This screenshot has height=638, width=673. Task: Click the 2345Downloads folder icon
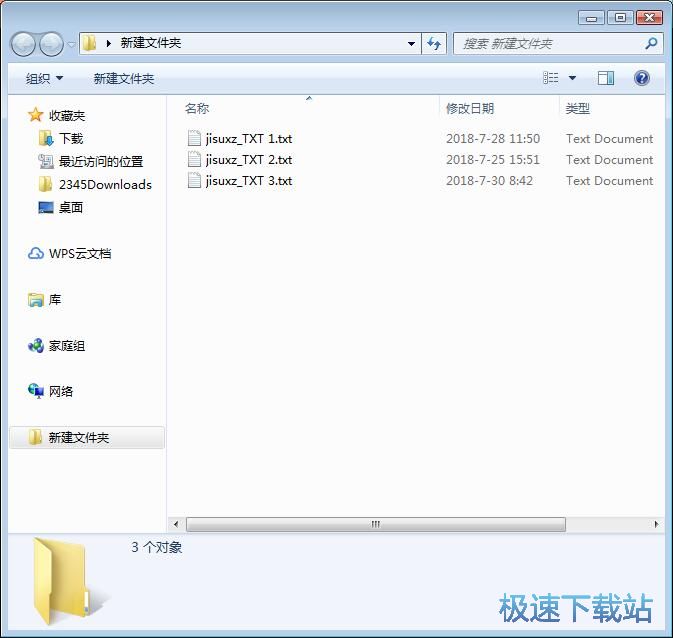(45, 184)
